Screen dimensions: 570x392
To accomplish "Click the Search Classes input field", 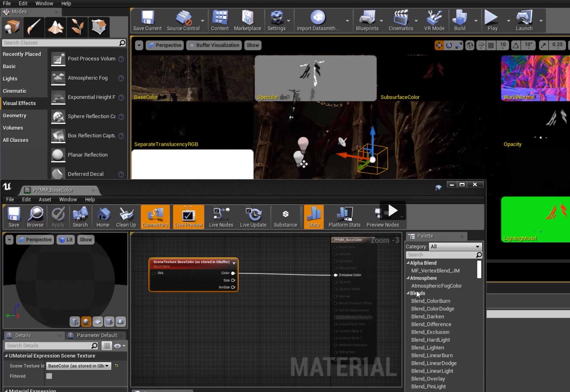I will (61, 43).
